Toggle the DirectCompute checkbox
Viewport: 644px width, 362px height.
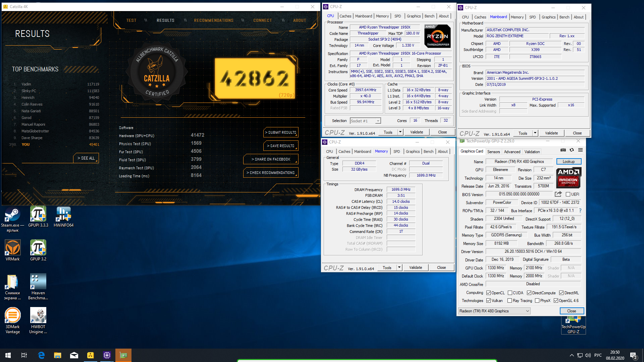(x=529, y=293)
